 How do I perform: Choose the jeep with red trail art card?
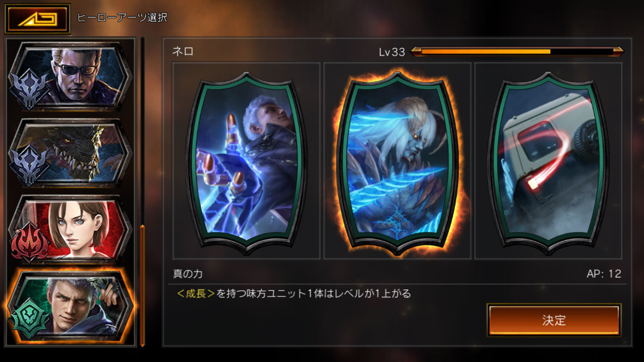coord(548,162)
